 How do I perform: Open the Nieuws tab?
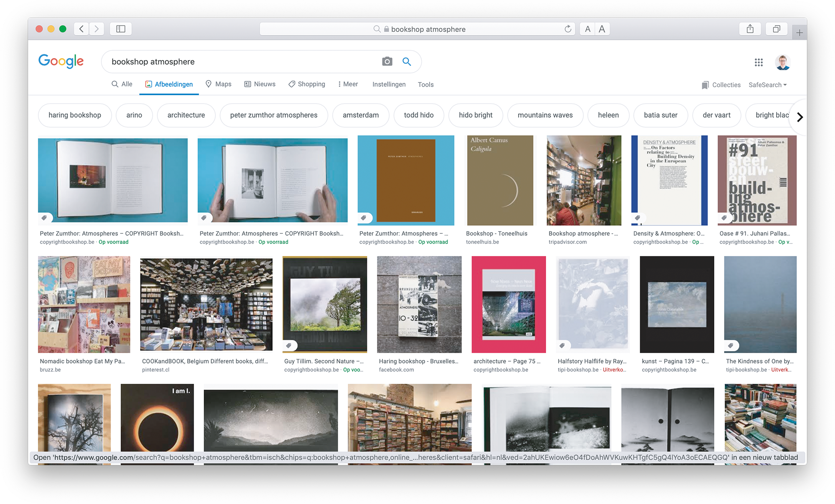click(260, 84)
